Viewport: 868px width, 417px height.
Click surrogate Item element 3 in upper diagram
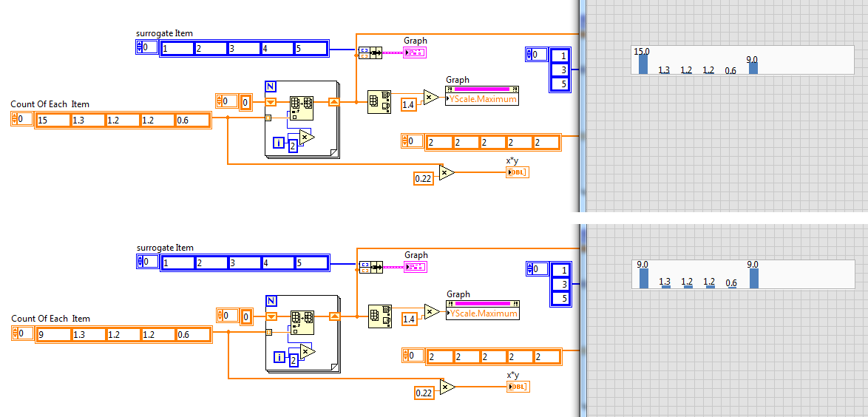pyautogui.click(x=244, y=48)
